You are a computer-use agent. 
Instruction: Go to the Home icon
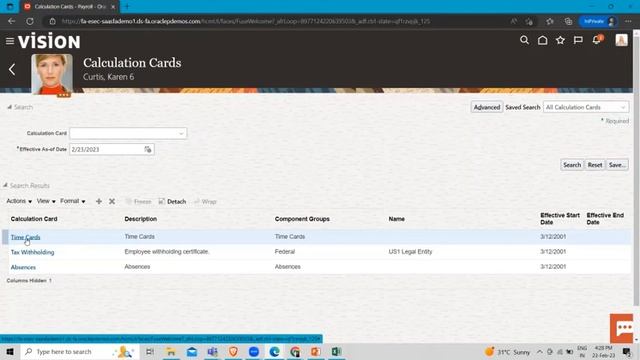[542, 40]
